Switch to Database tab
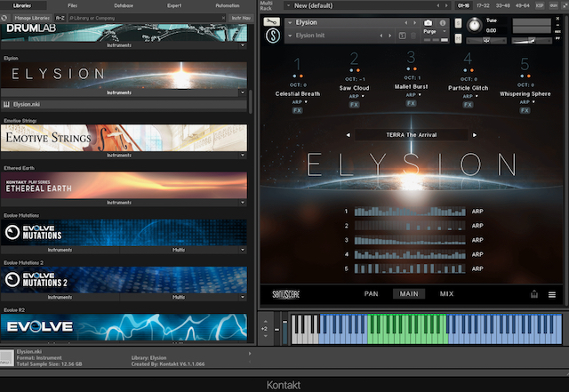Viewport: 569px width, 392px height. click(124, 5)
